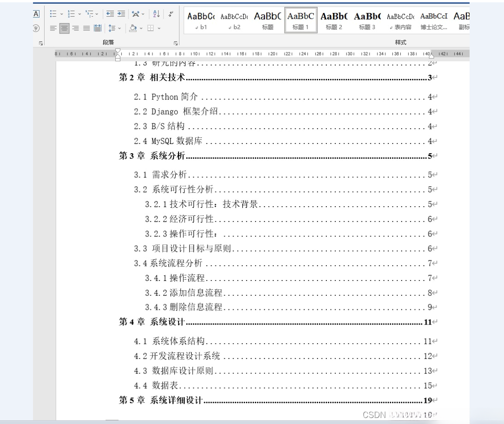The height and width of the screenshot is (424, 504).
Task: Toggle distributed text alignment
Action: tap(97, 28)
